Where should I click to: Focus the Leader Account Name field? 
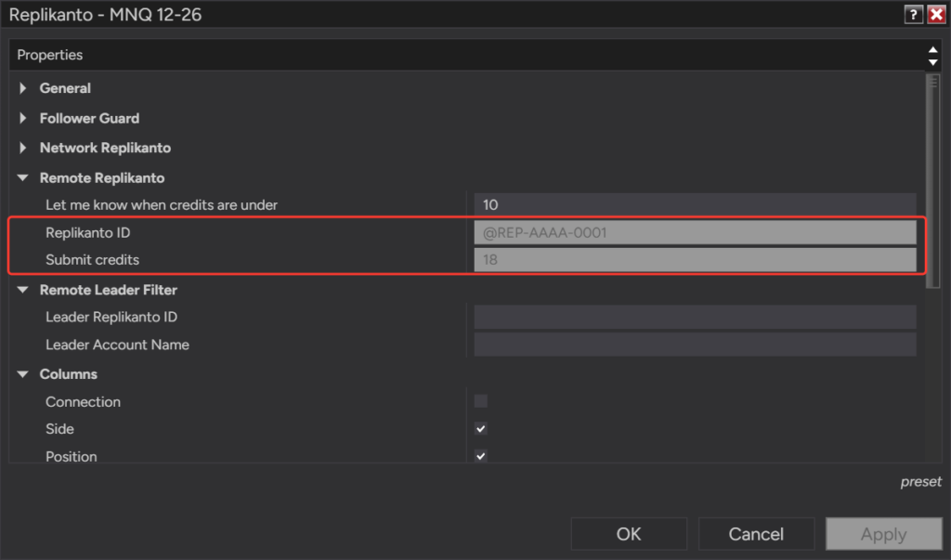pos(695,344)
